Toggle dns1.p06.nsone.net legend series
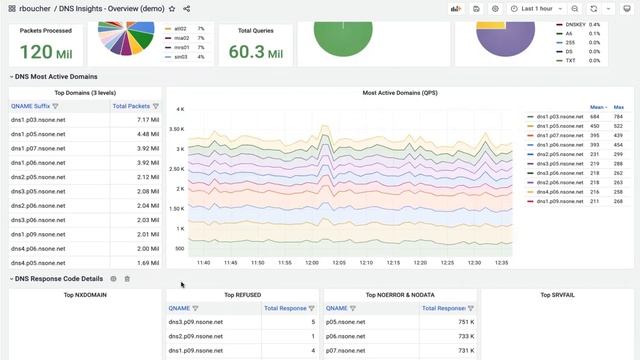This screenshot has height=360, width=640. tap(560, 145)
